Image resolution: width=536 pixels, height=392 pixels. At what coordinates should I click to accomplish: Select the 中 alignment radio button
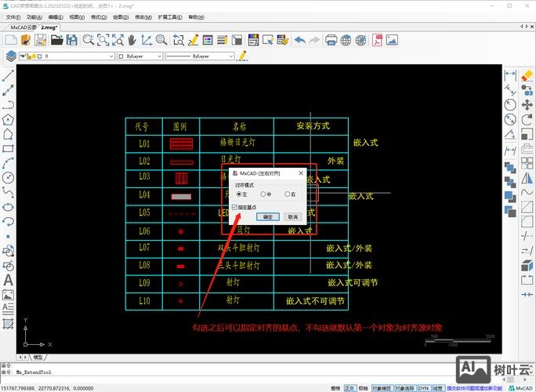[263, 194]
